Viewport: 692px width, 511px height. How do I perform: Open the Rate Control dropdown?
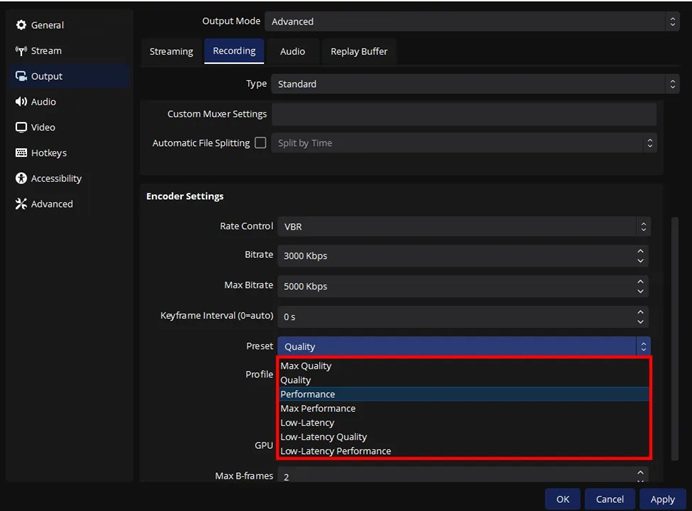click(463, 227)
